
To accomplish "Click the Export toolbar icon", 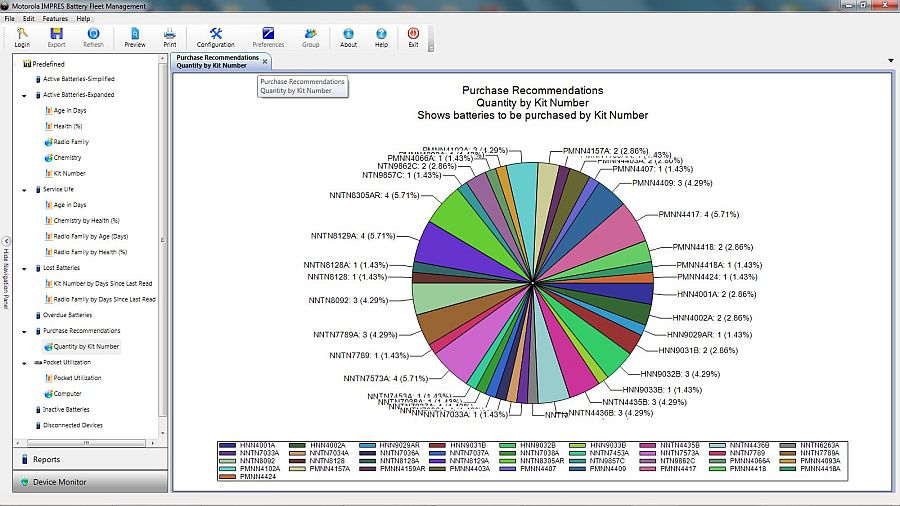I will click(x=56, y=37).
